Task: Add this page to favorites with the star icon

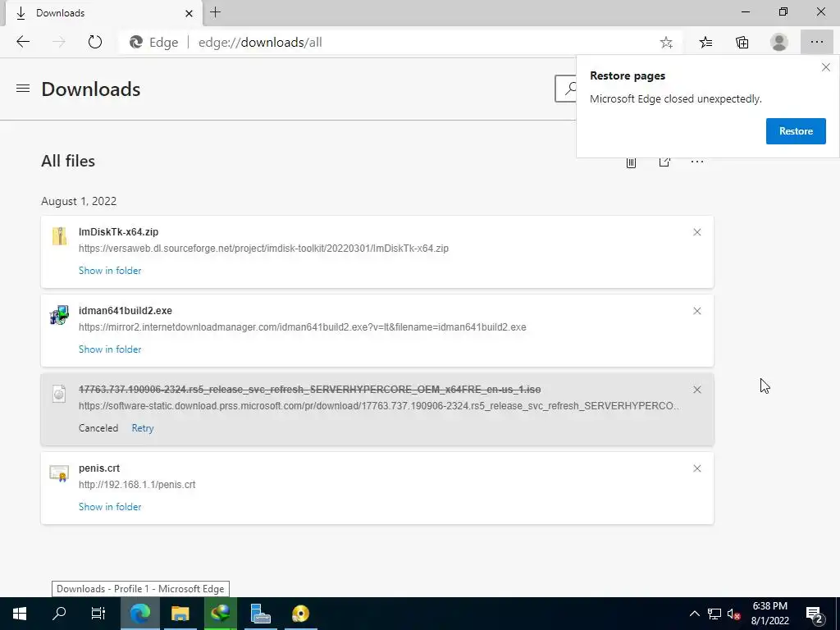Action: point(666,43)
